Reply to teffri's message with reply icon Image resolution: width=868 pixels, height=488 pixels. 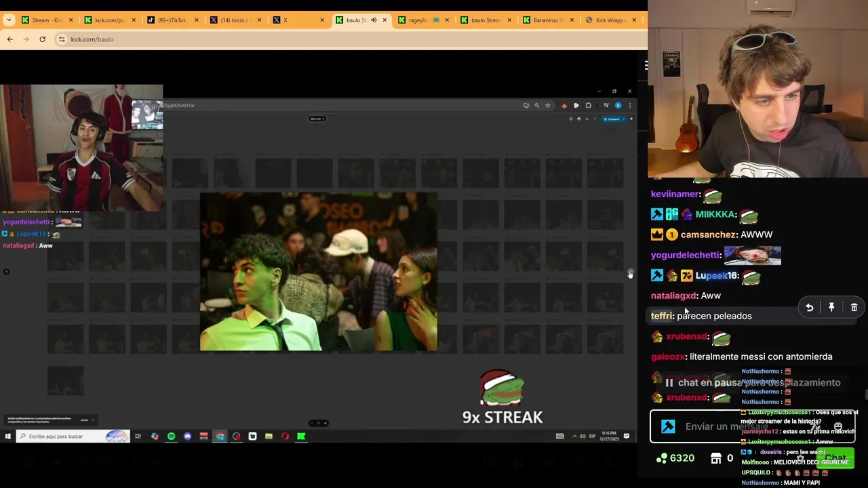pyautogui.click(x=809, y=308)
